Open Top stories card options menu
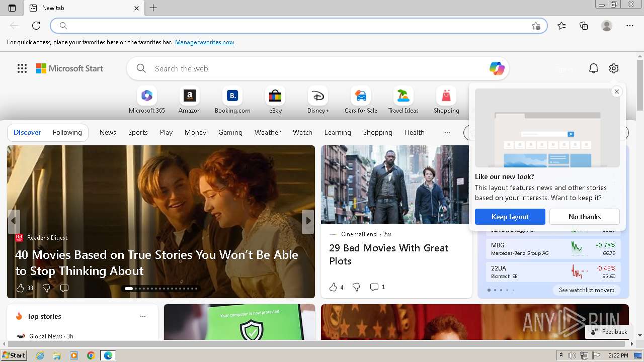644x362 pixels. tap(143, 316)
